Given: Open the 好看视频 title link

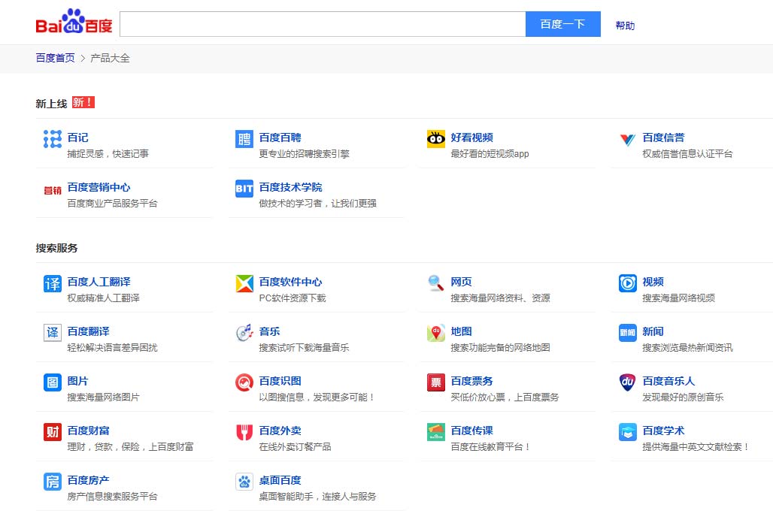Looking at the screenshot, I should [471, 138].
